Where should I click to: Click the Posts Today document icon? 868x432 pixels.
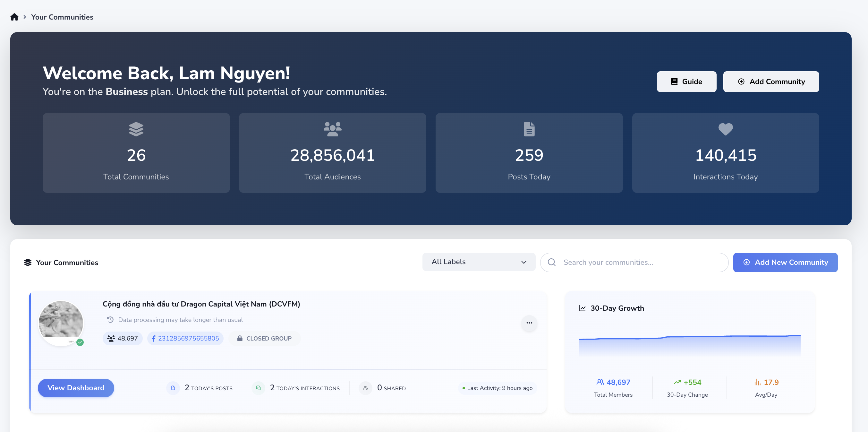pyautogui.click(x=529, y=129)
